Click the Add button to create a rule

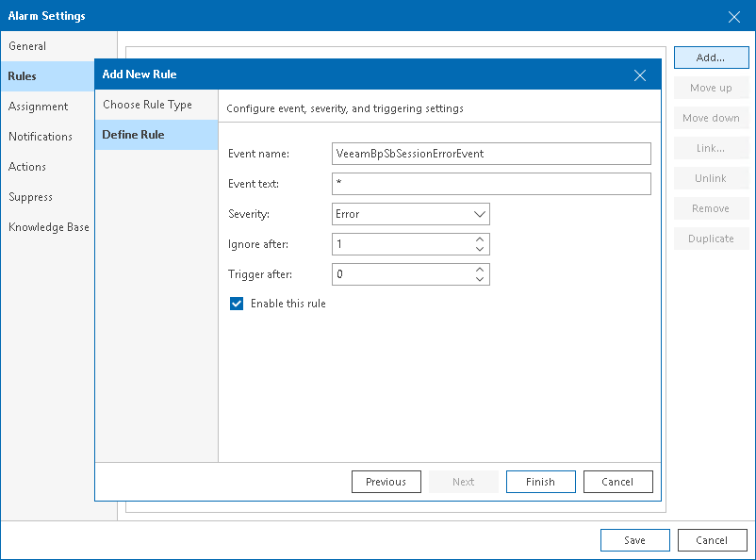(711, 57)
